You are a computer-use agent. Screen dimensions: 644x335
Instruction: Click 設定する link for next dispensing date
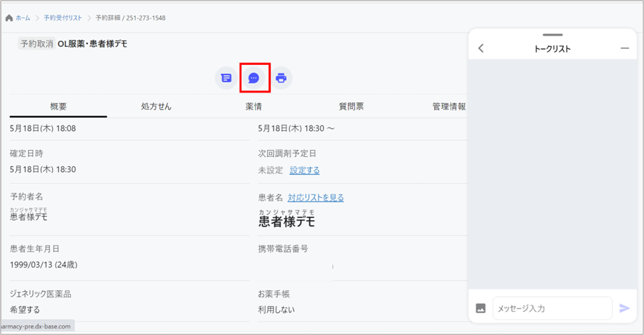pyautogui.click(x=304, y=170)
